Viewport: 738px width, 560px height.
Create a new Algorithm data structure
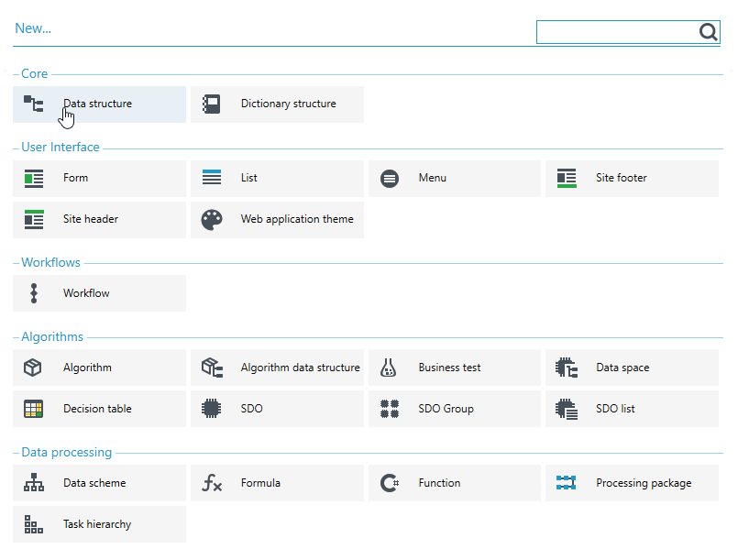point(277,368)
